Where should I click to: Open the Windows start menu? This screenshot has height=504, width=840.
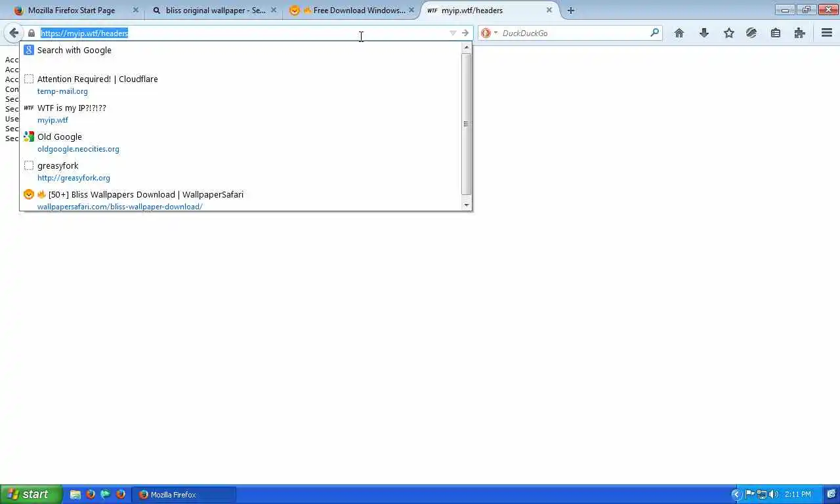point(31,494)
